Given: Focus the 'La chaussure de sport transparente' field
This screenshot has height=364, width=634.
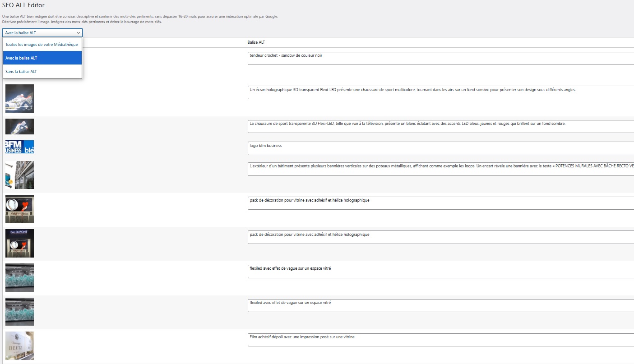Looking at the screenshot, I should (x=440, y=126).
